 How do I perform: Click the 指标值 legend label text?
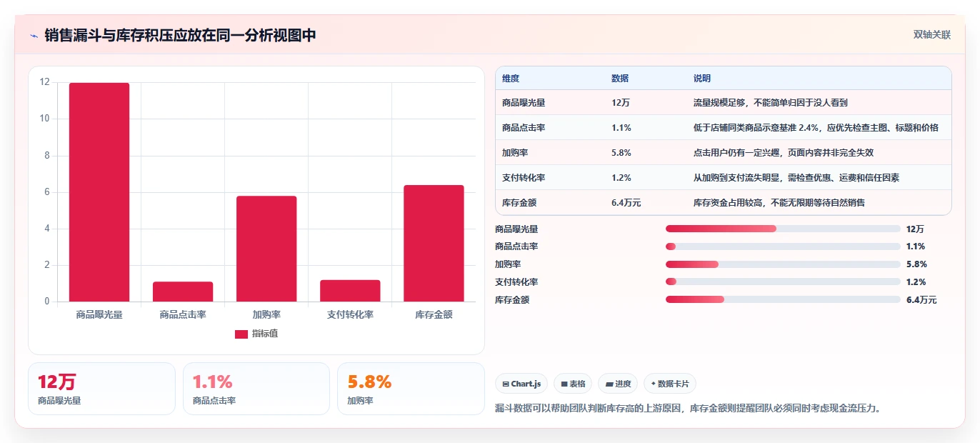click(x=265, y=334)
